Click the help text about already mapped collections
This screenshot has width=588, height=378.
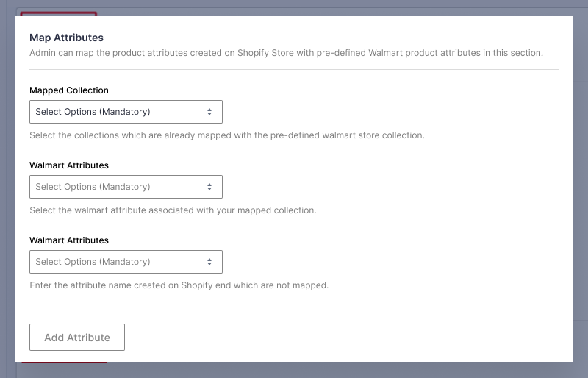[227, 135]
